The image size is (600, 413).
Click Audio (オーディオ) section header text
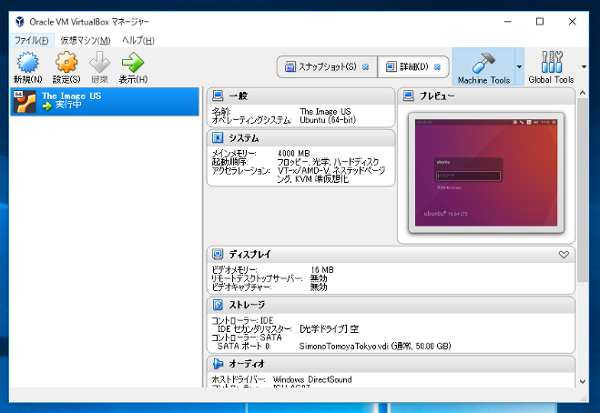(x=247, y=364)
